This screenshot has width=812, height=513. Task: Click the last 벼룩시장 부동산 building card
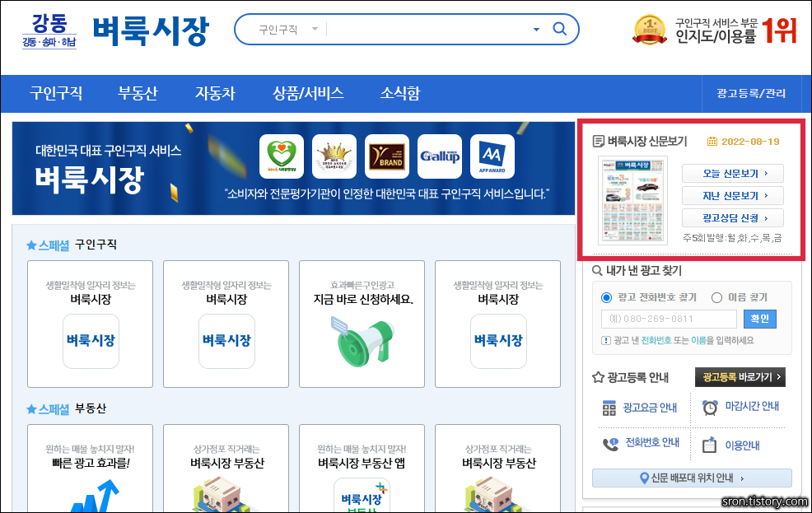(498, 469)
